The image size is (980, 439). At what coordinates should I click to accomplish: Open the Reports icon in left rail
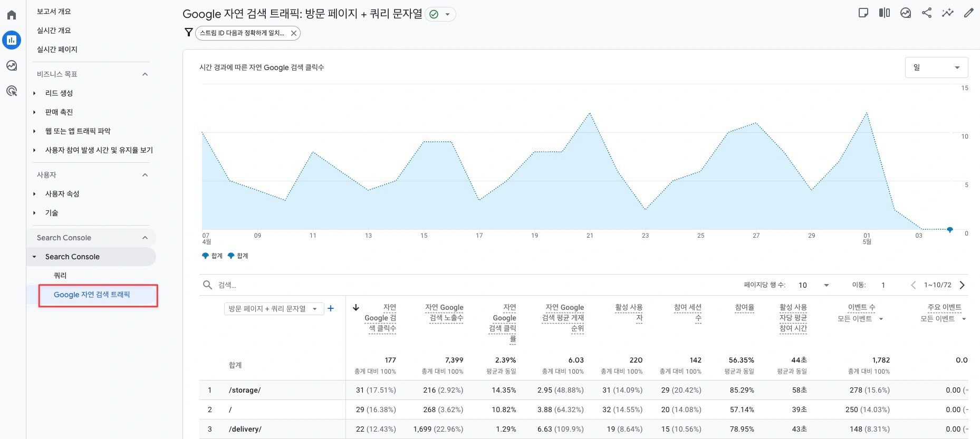click(x=12, y=40)
